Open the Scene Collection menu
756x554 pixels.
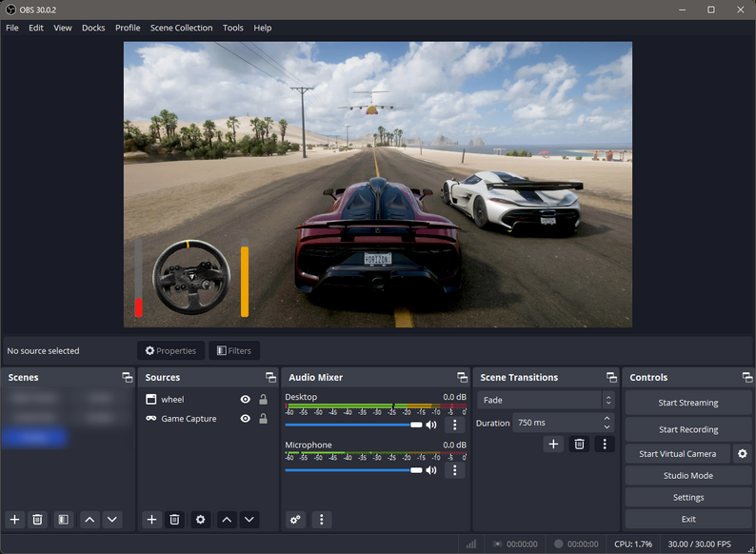tap(181, 28)
